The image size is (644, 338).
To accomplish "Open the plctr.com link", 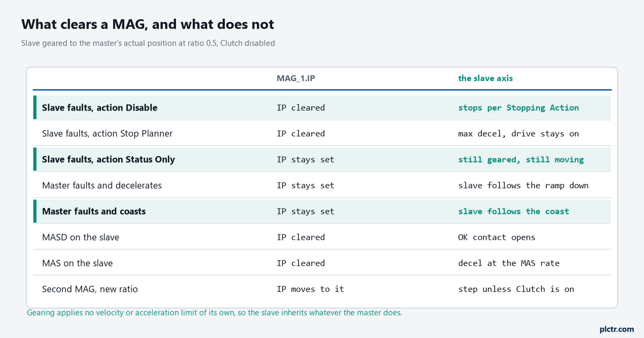I will [x=617, y=329].
